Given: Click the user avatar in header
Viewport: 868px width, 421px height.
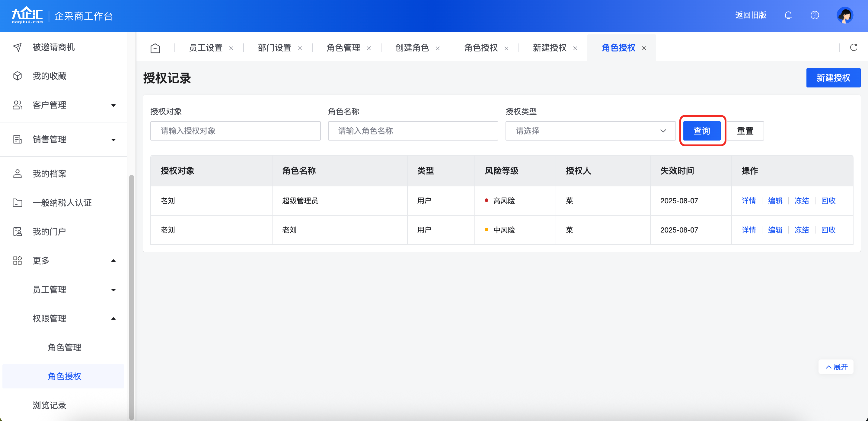Looking at the screenshot, I should pos(844,15).
